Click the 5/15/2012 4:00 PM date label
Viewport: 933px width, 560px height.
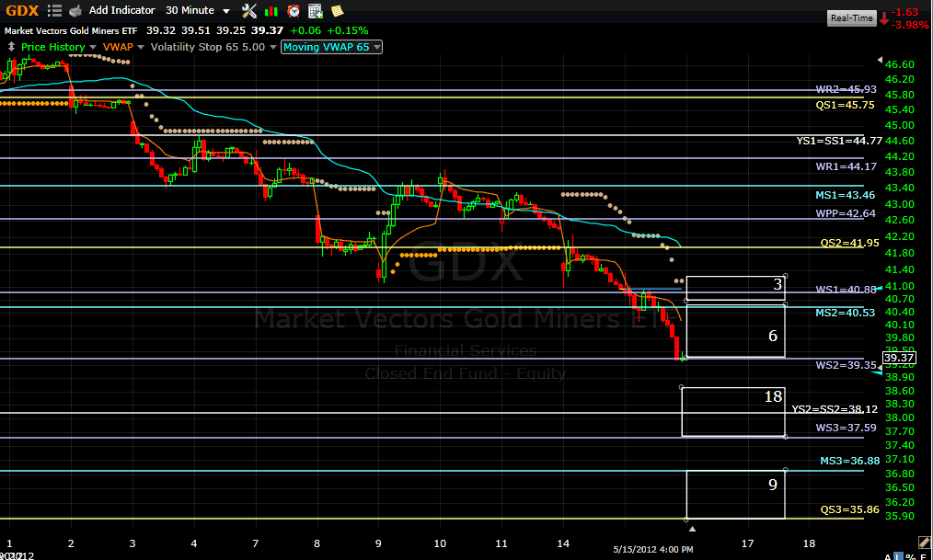pyautogui.click(x=652, y=549)
